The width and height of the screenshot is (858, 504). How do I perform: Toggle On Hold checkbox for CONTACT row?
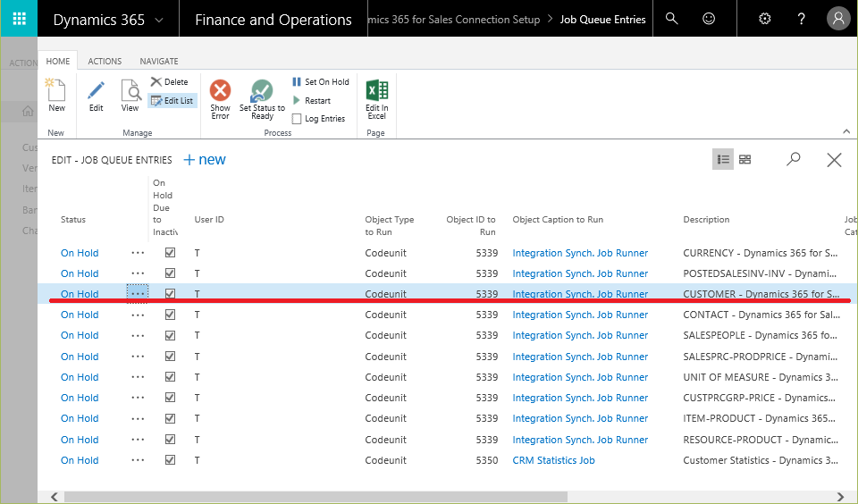tap(170, 315)
